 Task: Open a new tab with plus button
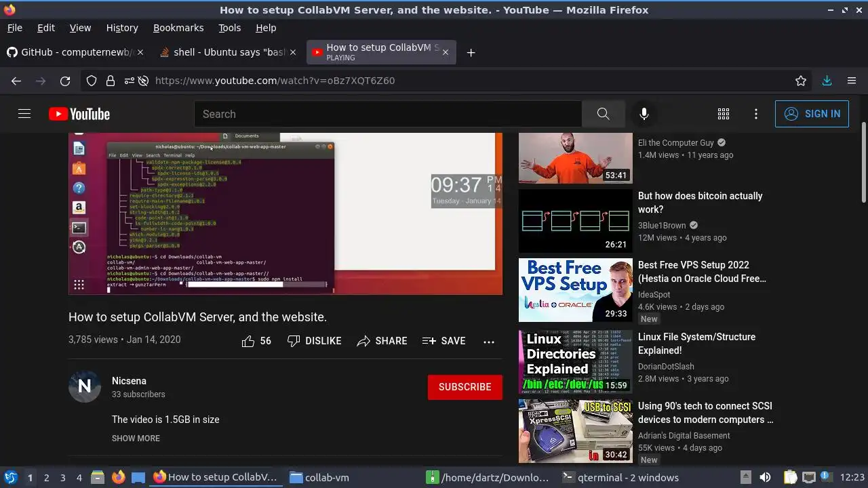[471, 52]
